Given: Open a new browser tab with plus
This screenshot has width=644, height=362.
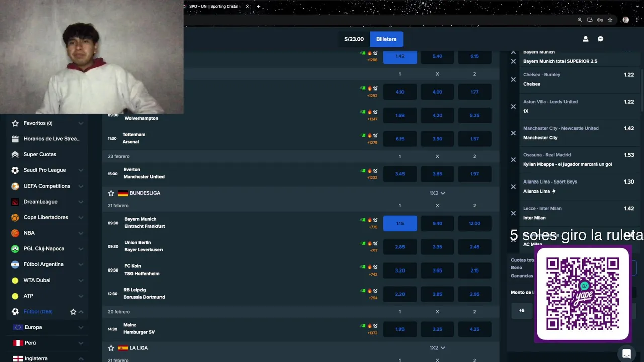Looking at the screenshot, I should (259, 6).
